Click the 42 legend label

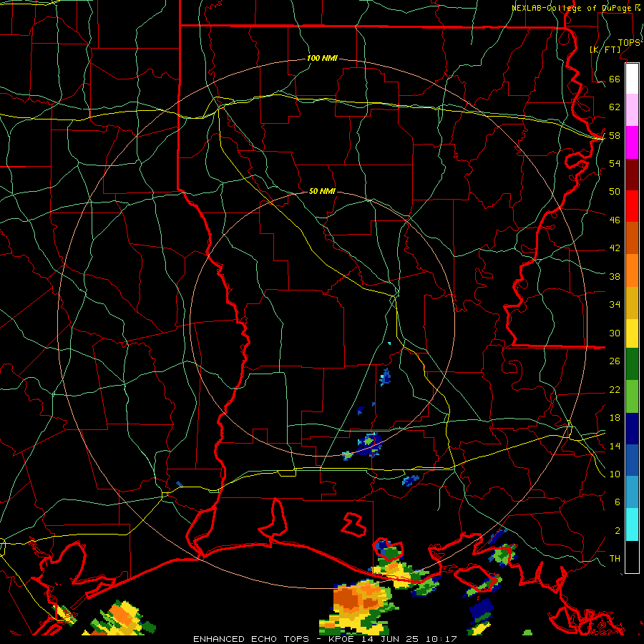[615, 248]
